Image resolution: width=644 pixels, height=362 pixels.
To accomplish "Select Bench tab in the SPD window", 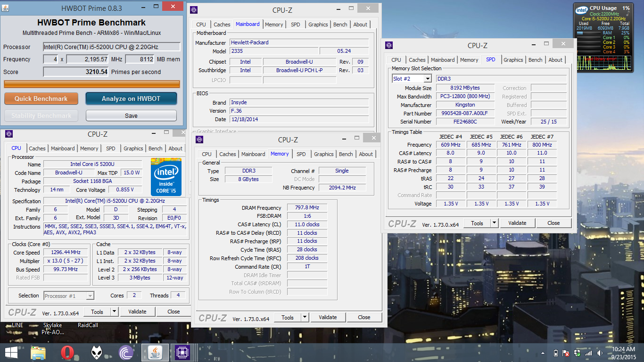I will pos(536,60).
